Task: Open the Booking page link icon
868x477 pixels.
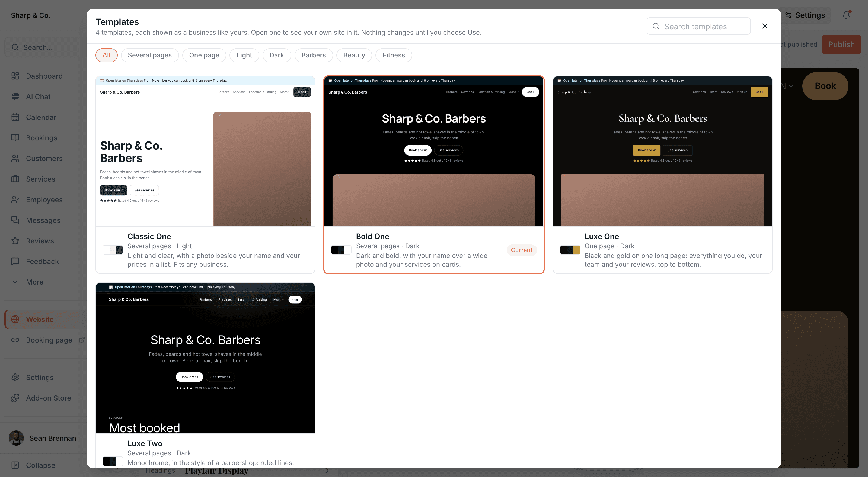Action: click(x=15, y=340)
